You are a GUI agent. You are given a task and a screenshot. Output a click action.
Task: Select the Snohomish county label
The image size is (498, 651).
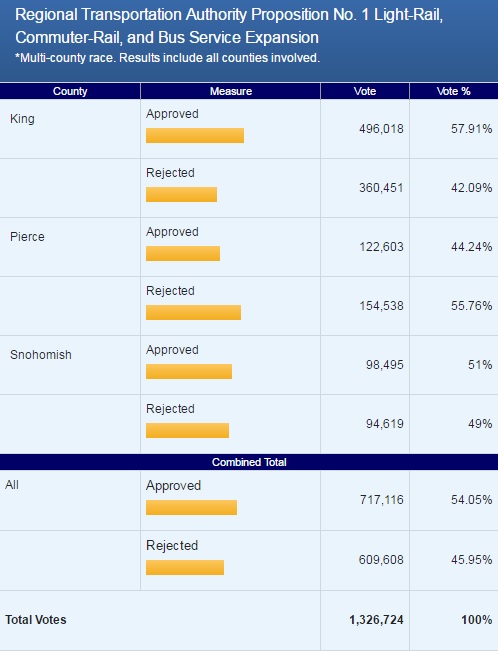[41, 355]
